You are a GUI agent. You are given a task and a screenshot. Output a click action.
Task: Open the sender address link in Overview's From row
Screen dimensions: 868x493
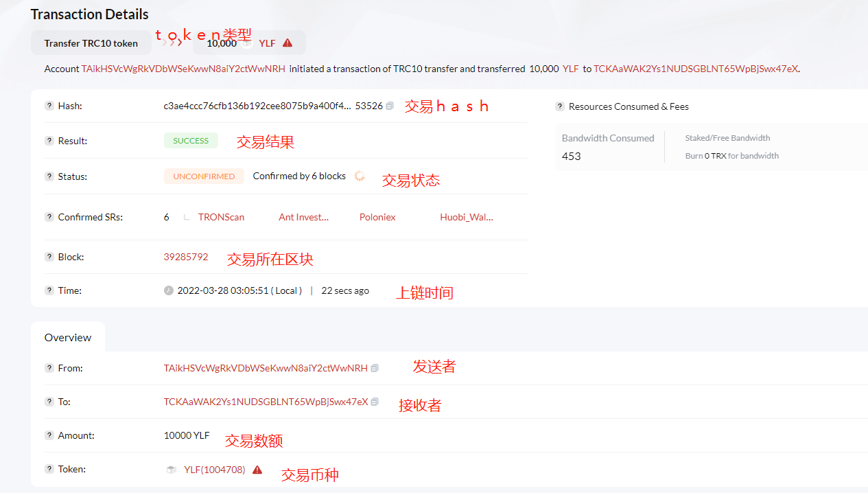coord(266,368)
